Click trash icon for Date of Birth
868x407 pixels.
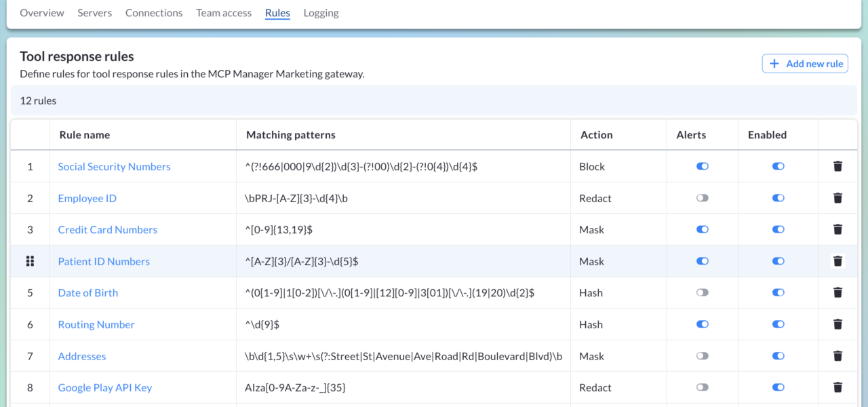[837, 292]
